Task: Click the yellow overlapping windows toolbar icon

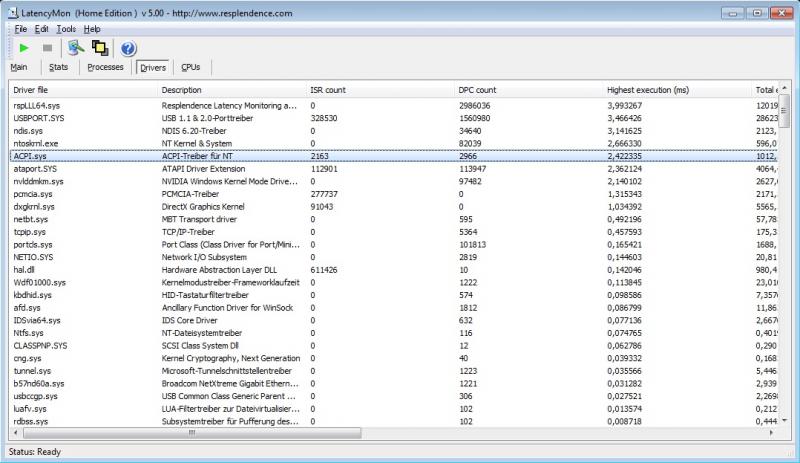Action: [x=100, y=48]
